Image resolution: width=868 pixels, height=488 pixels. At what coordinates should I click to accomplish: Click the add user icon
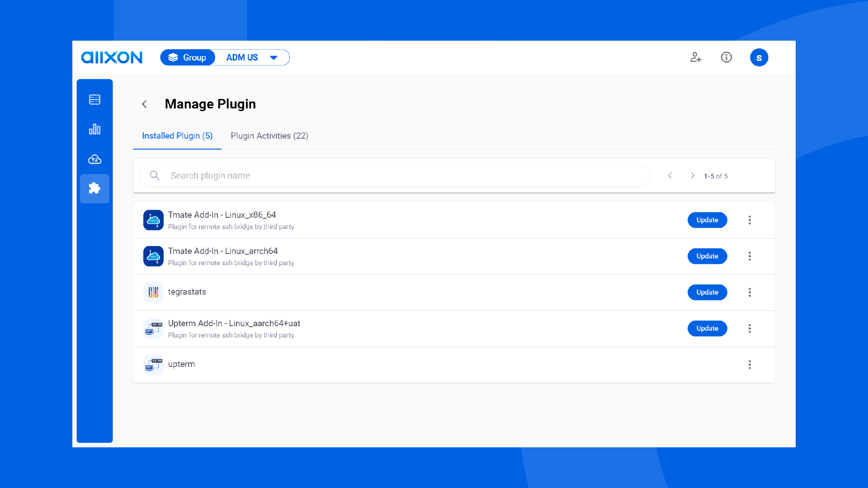coord(695,57)
